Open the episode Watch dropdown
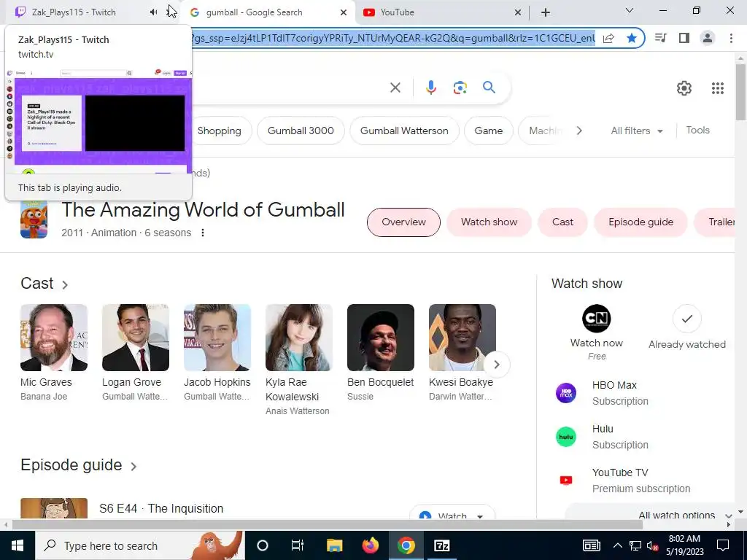The width and height of the screenshot is (747, 560). 452,513
